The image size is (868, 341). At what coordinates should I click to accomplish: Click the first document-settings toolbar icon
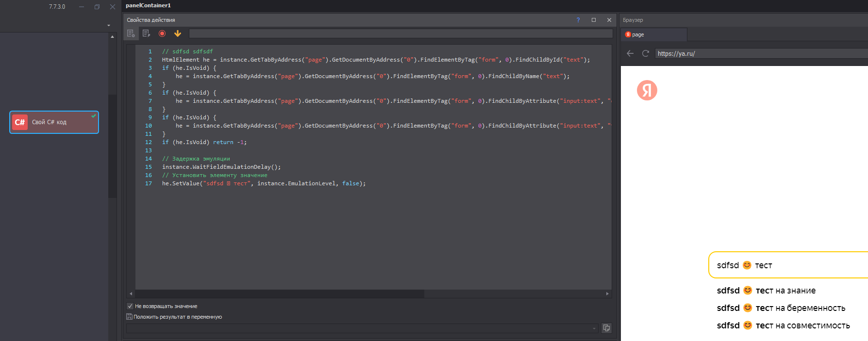tap(131, 33)
